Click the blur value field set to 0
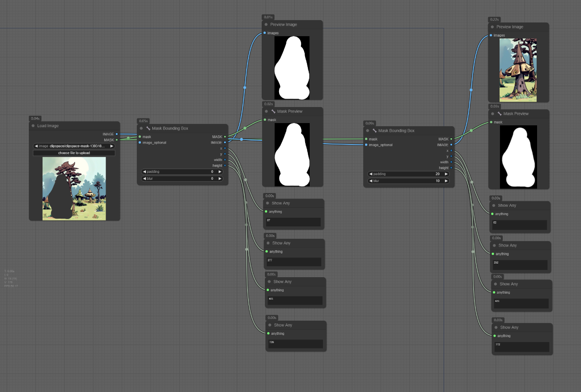This screenshot has width=581, height=392. point(182,178)
